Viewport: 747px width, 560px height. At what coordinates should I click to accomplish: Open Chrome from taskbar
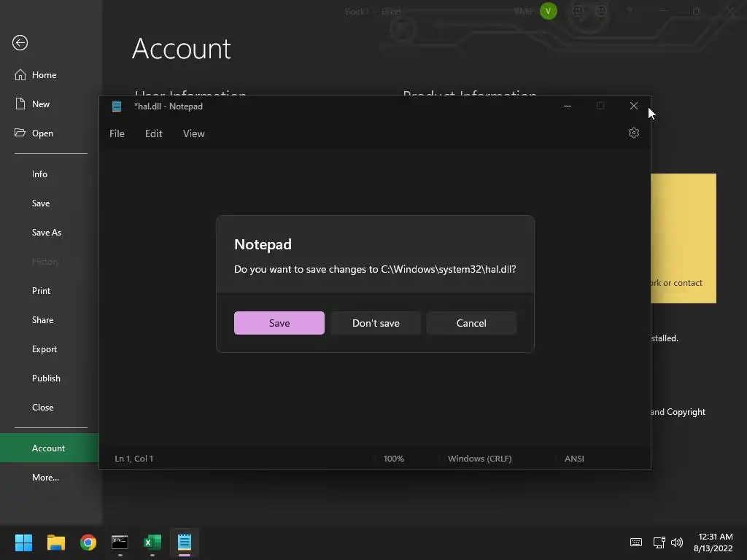88,542
